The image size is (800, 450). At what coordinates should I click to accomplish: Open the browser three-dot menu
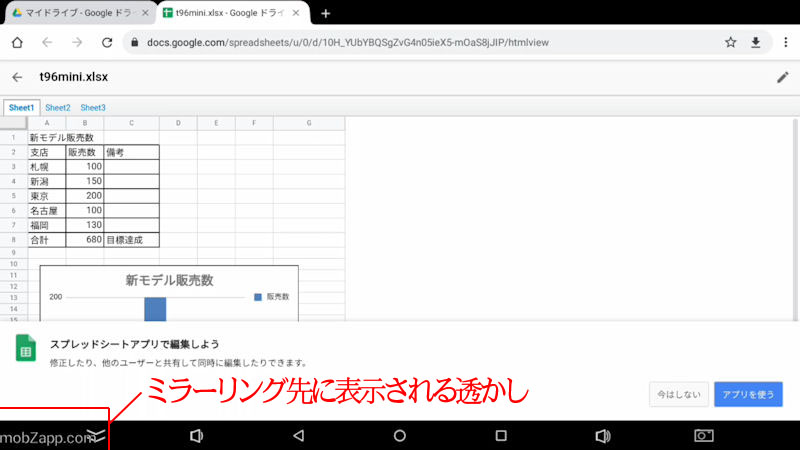coord(782,43)
